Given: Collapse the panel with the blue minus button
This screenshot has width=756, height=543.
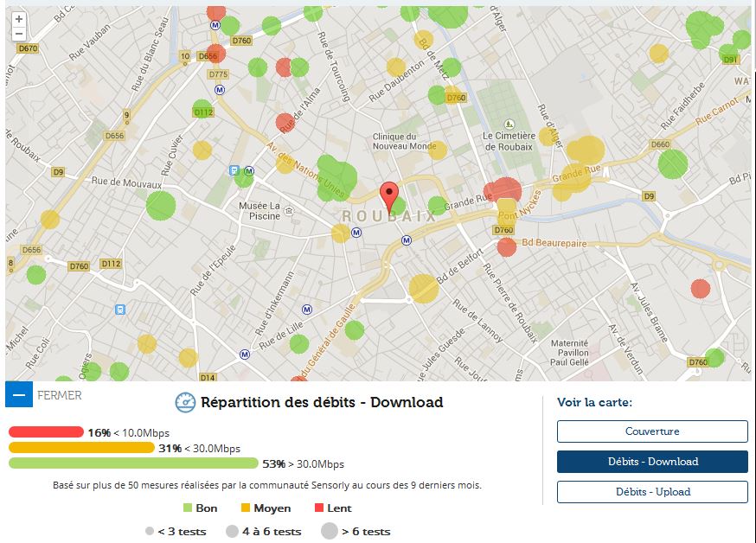Looking at the screenshot, I should coord(18,394).
